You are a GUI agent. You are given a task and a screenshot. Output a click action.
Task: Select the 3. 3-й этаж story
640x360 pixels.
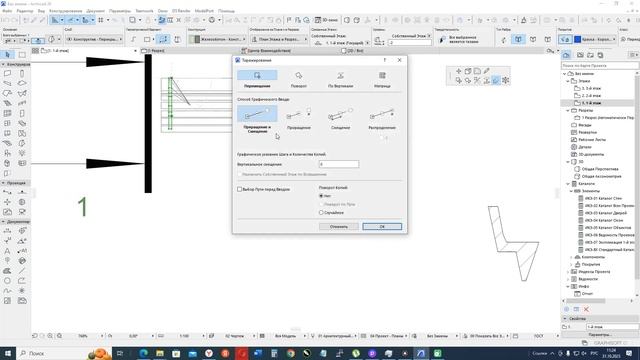[591, 89]
